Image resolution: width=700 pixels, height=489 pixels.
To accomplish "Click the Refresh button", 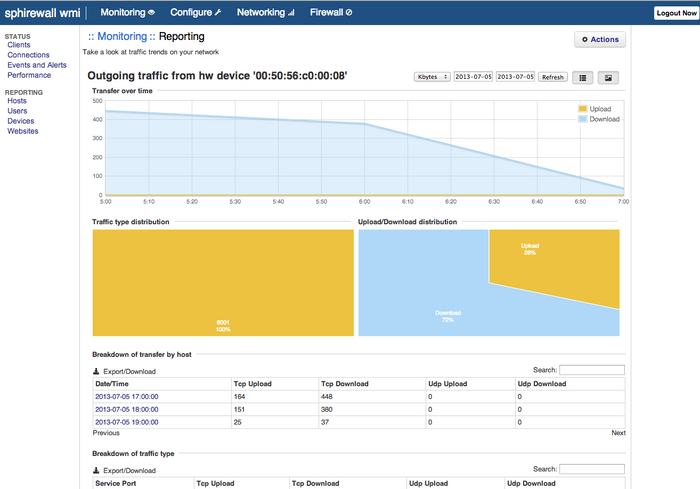I will click(x=553, y=77).
